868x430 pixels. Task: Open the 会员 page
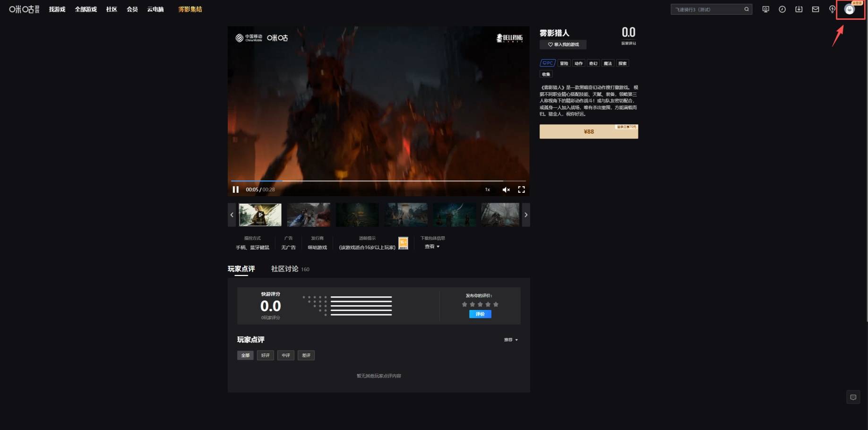click(132, 9)
